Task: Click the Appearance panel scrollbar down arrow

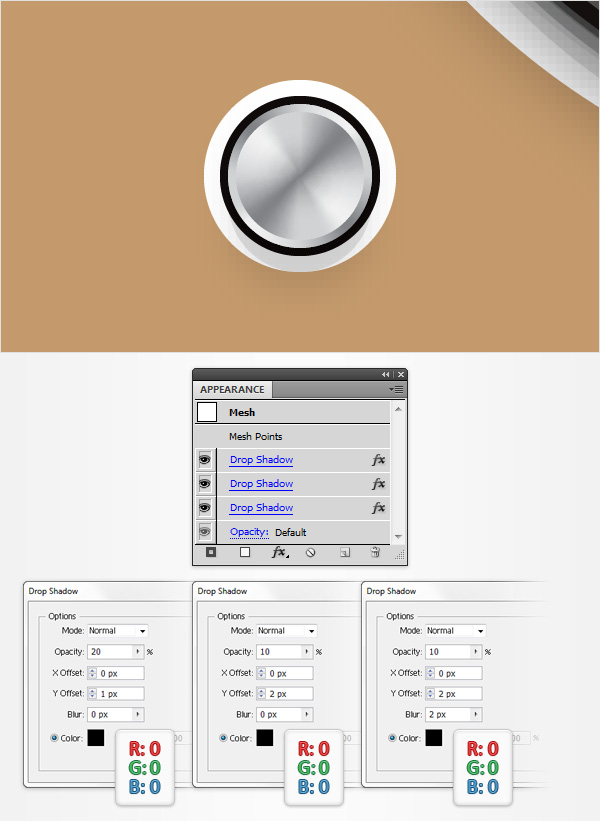Action: pos(398,537)
